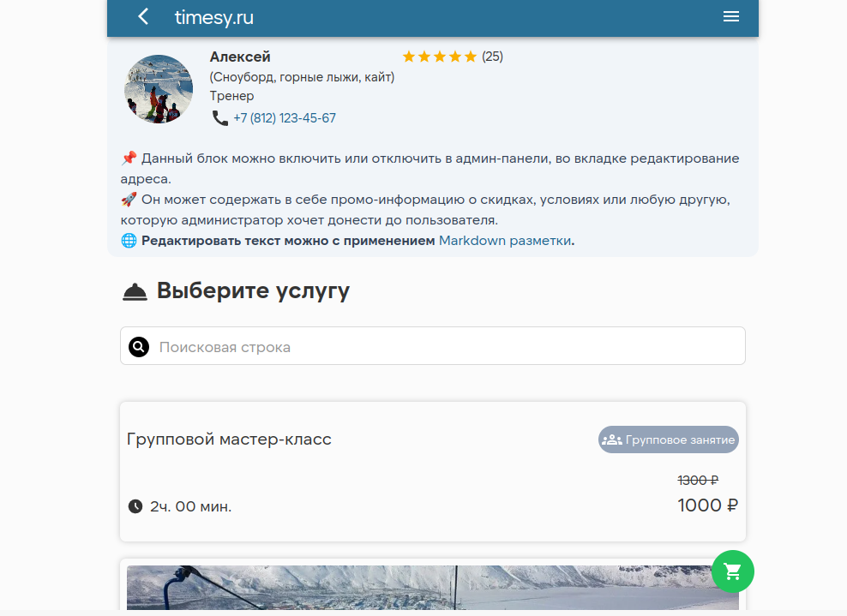Go back using the header arrow

point(143,17)
